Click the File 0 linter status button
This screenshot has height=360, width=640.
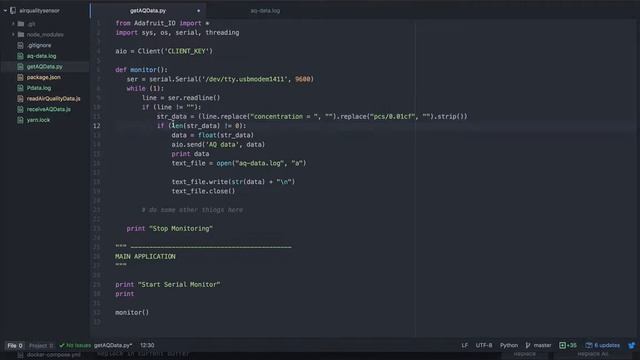[x=15, y=346]
